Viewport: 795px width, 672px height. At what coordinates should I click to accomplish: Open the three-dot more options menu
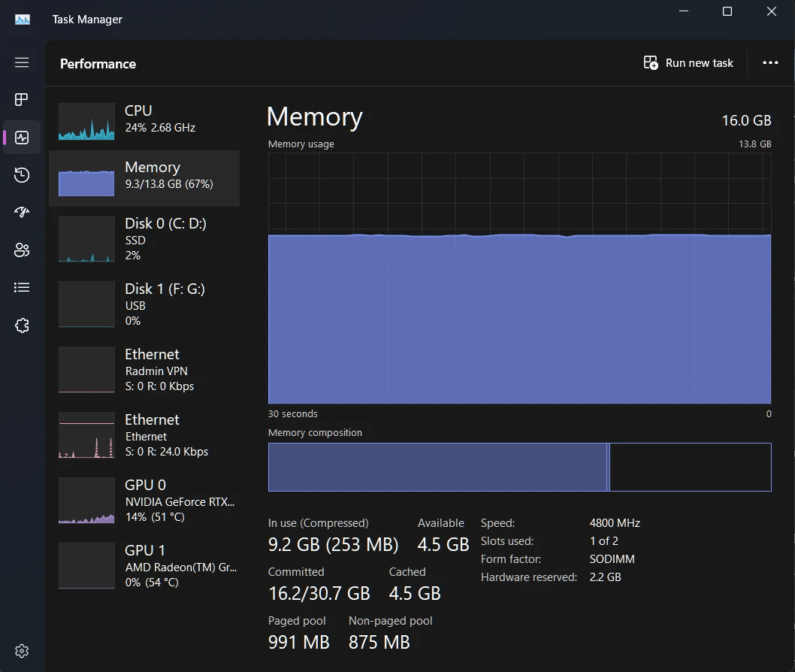[x=770, y=63]
